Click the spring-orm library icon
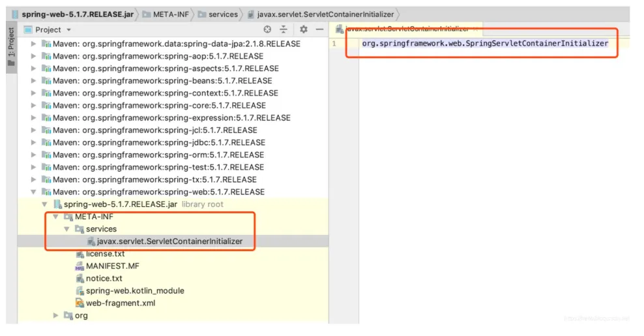 coord(46,155)
